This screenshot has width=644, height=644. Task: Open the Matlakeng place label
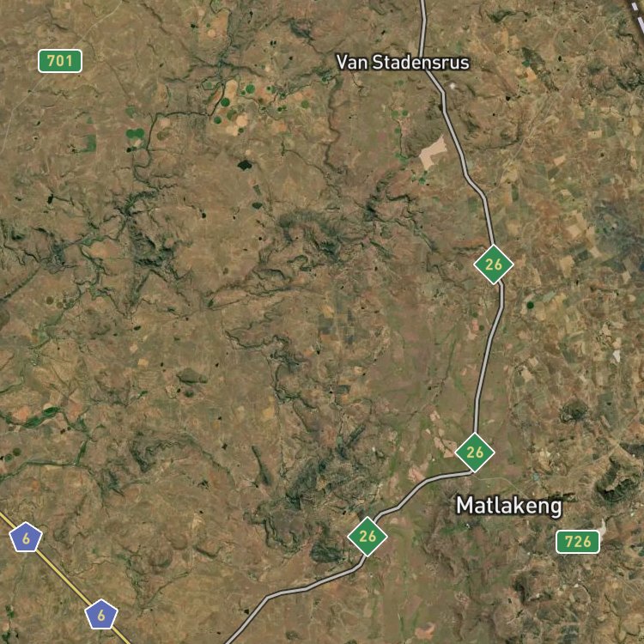[x=509, y=506]
